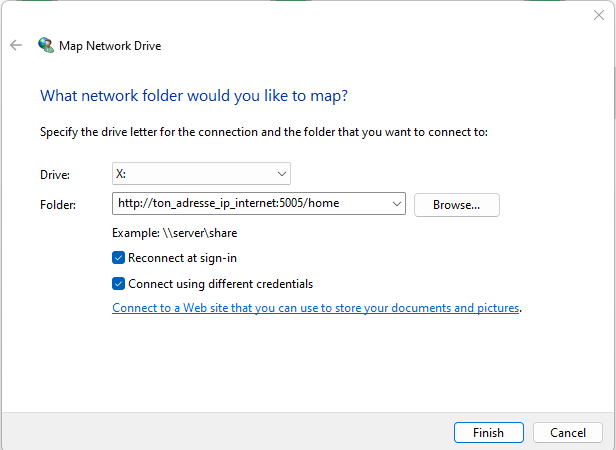Click the "Drive:" field label
This screenshot has height=450, width=616.
55,174
